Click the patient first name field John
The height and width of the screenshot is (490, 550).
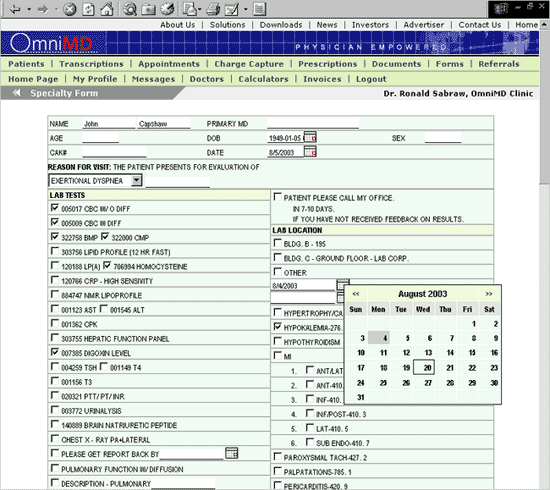point(109,123)
